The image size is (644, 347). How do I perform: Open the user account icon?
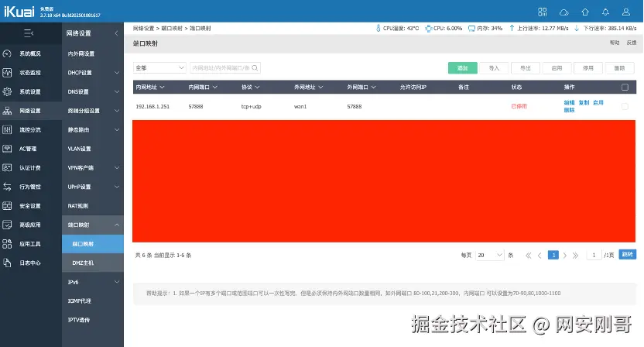[626, 12]
